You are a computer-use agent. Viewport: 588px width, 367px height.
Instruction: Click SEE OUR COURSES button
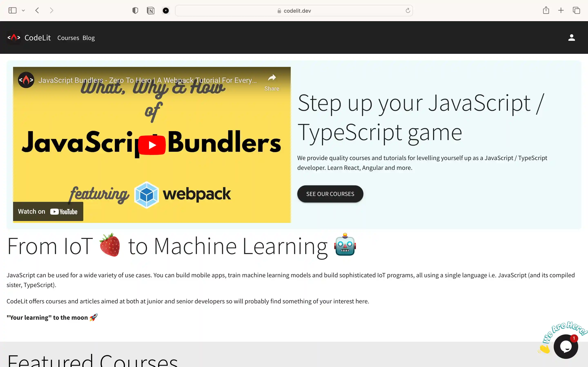coord(330,194)
